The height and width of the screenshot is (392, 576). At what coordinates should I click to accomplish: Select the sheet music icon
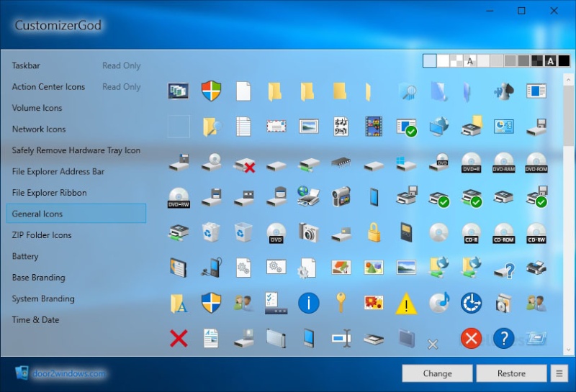tap(341, 127)
